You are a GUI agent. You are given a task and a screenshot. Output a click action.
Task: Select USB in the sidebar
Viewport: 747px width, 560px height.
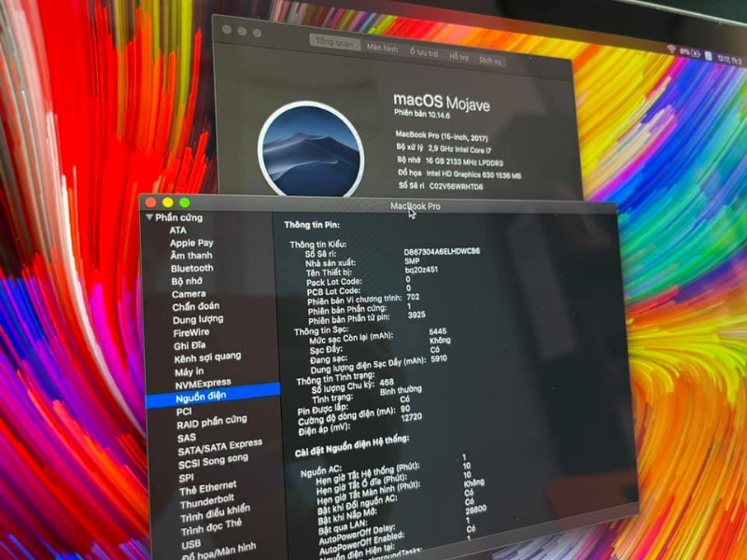point(190,544)
